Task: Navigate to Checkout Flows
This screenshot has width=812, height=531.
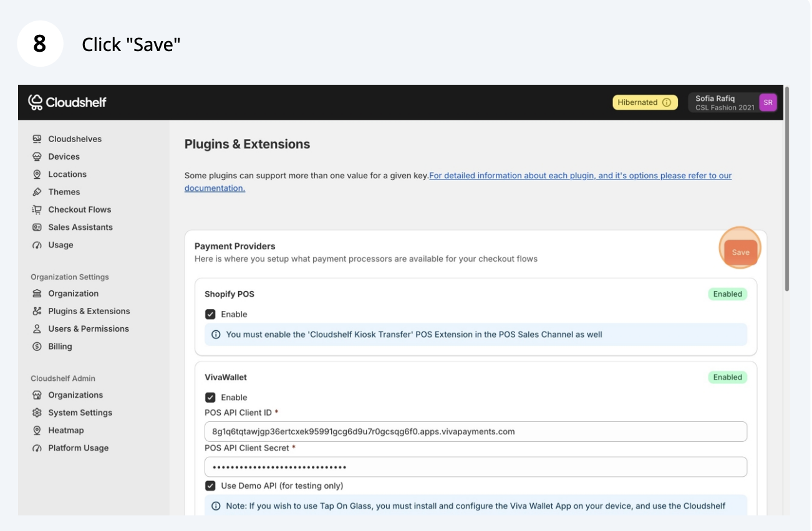Action: (x=80, y=209)
